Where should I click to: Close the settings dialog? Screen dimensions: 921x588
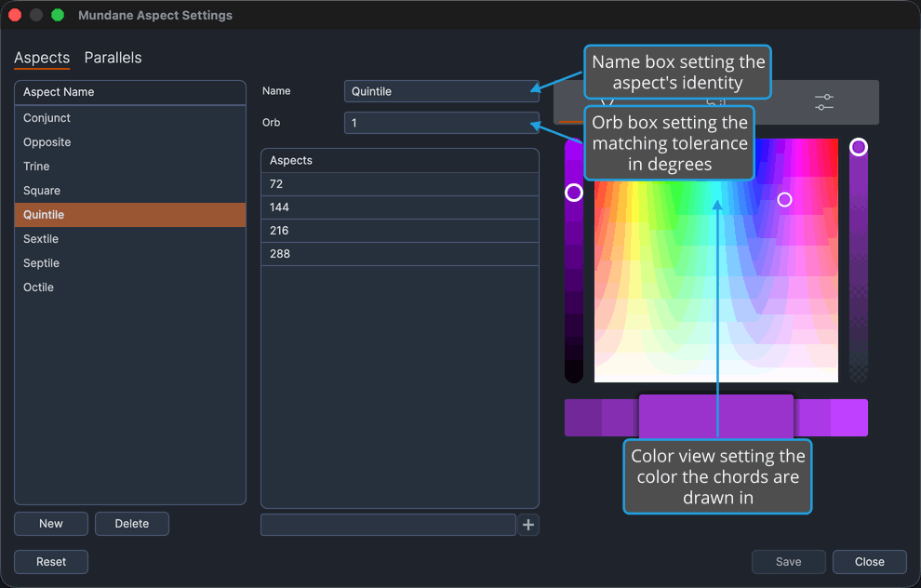869,562
